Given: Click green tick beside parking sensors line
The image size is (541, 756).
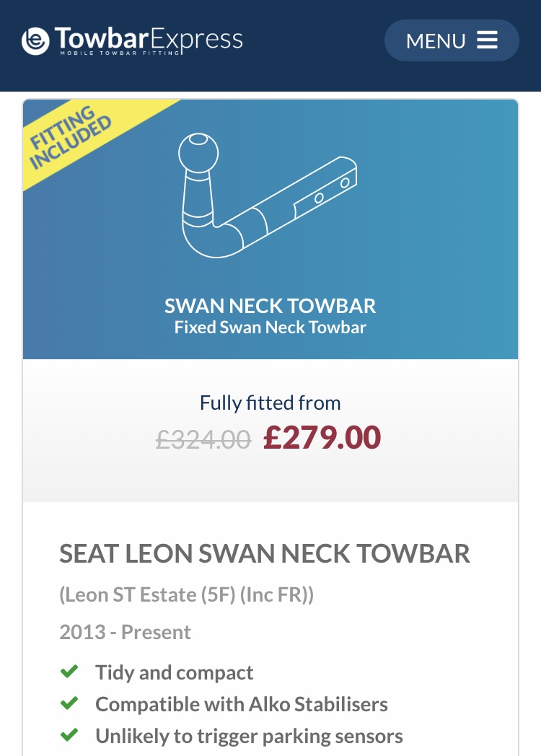Looking at the screenshot, I should pyautogui.click(x=69, y=735).
